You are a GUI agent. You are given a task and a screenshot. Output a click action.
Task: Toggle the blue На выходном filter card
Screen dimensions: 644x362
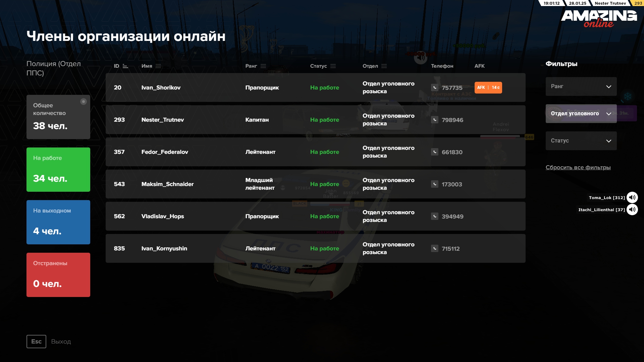(x=58, y=222)
